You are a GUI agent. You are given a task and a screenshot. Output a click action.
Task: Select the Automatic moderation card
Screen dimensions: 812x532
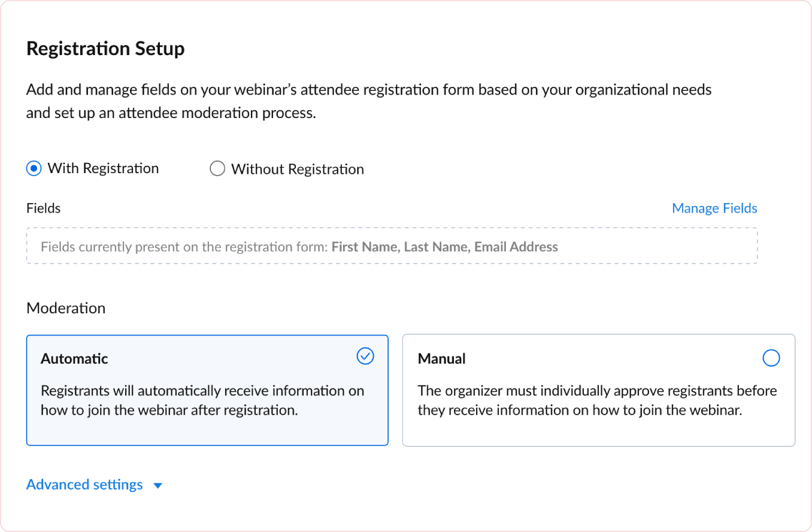[207, 390]
